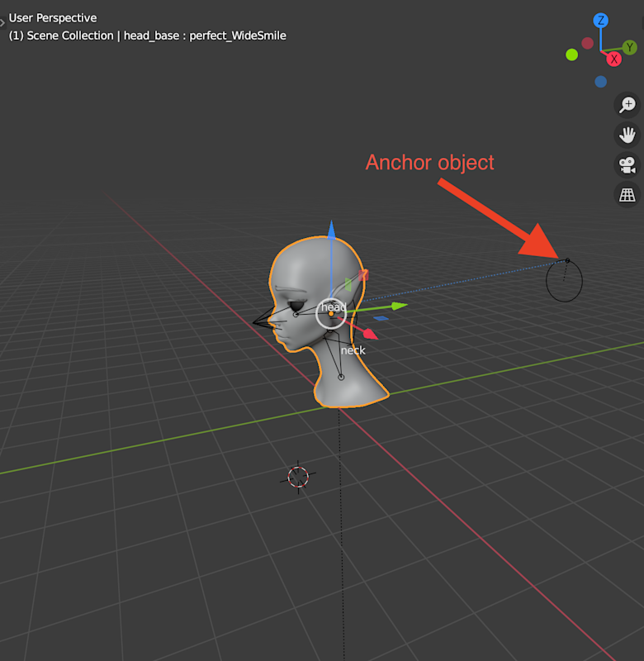The width and height of the screenshot is (644, 661).
Task: Grab the red X move arrow handle
Action: tap(370, 334)
